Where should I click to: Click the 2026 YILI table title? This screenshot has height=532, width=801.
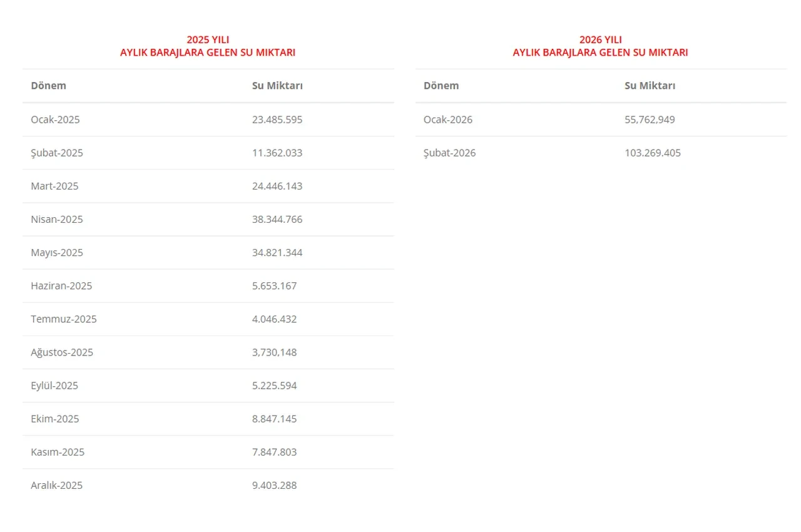(x=600, y=46)
